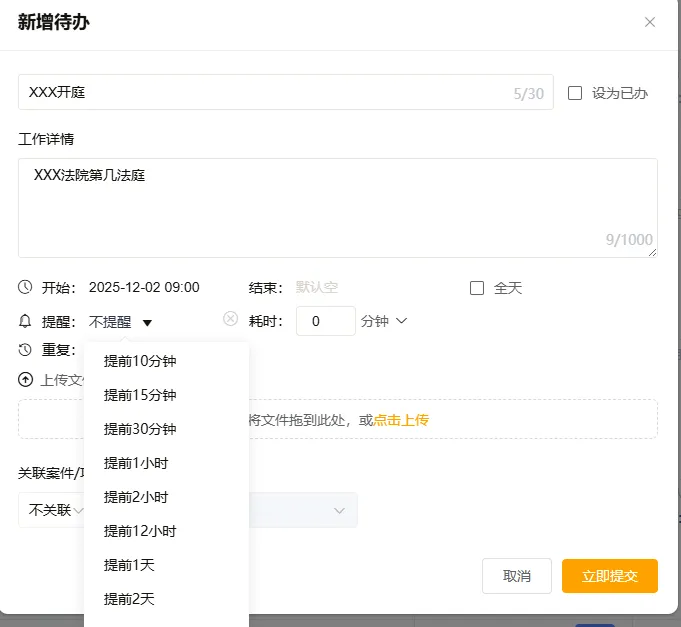Open the 不关联 association dropdown
Screen dimensions: 681x627
[x=54, y=510]
